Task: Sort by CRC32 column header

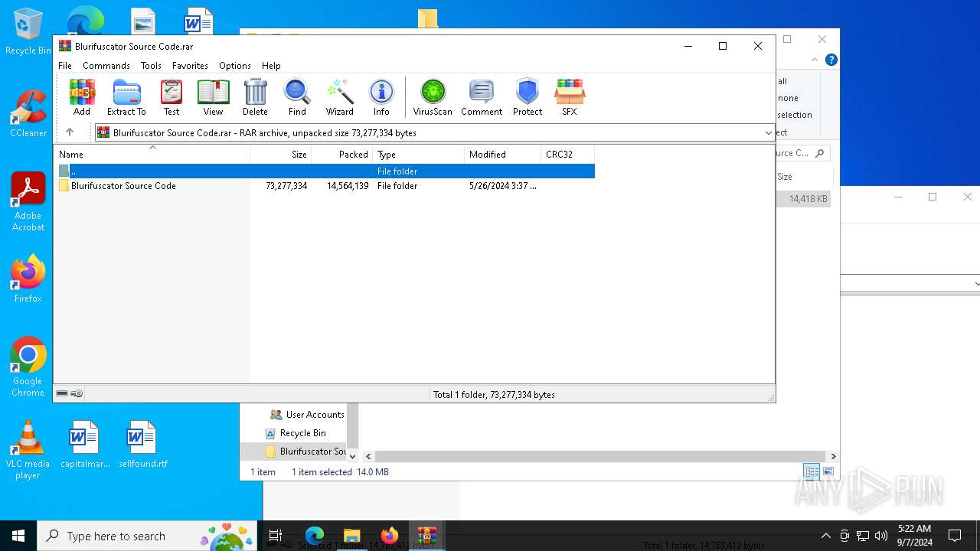Action: [x=568, y=155]
